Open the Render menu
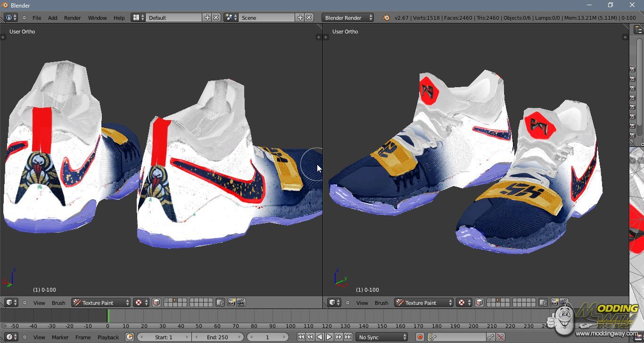Viewport: 644px width, 343px height. 72,17
